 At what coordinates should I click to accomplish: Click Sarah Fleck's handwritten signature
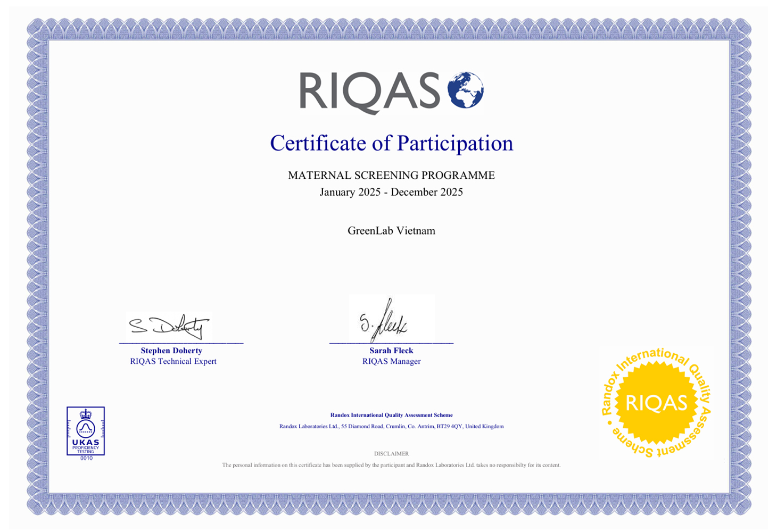point(384,321)
